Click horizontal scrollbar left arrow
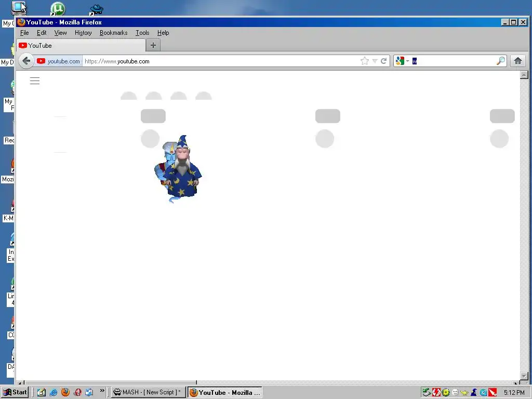Viewport: 532px width, 399px height. (20, 382)
